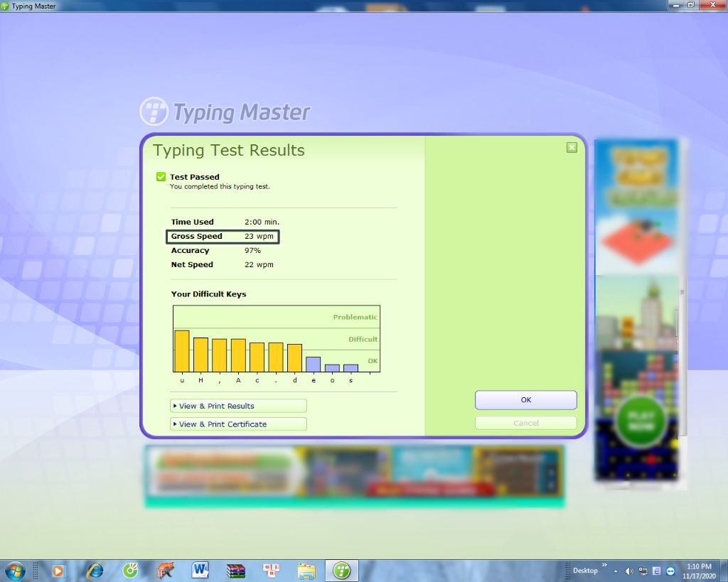The image size is (728, 582).
Task: Click the Gross Speed 23 wpm value
Action: coord(259,236)
